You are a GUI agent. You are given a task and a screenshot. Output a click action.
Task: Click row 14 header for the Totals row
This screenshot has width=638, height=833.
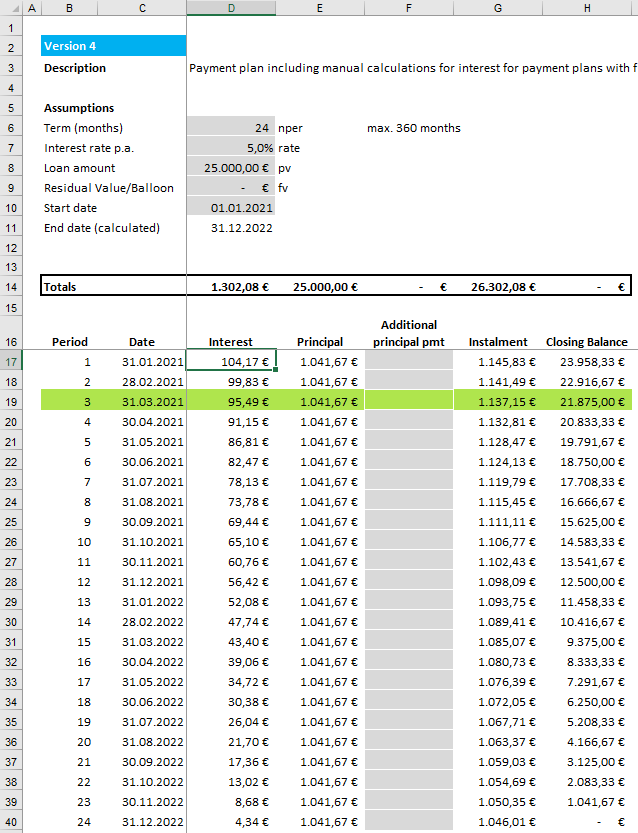click(14, 286)
